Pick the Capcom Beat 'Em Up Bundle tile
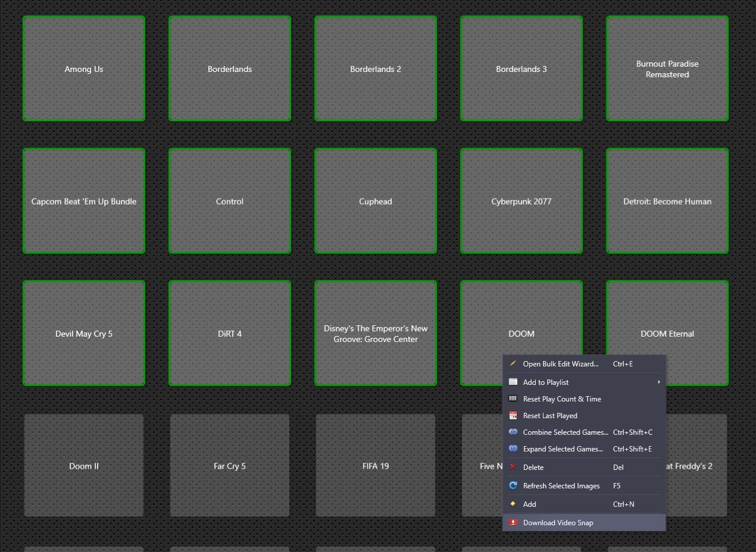 (84, 201)
